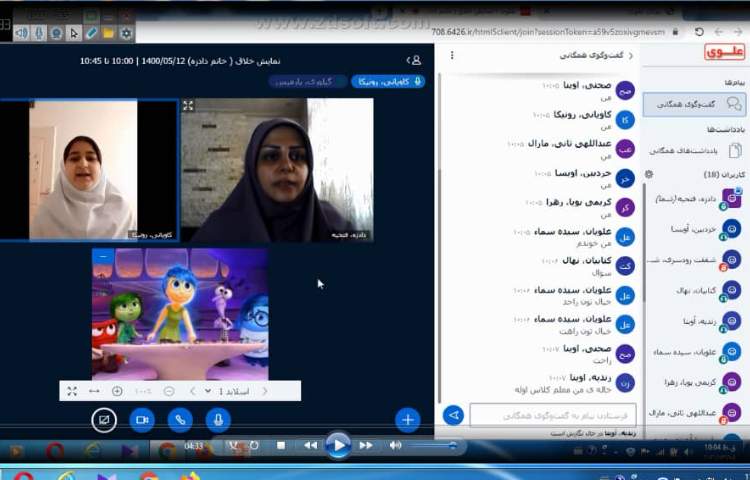750x480 pixels.
Task: Click the share screen button
Action: (x=104, y=420)
